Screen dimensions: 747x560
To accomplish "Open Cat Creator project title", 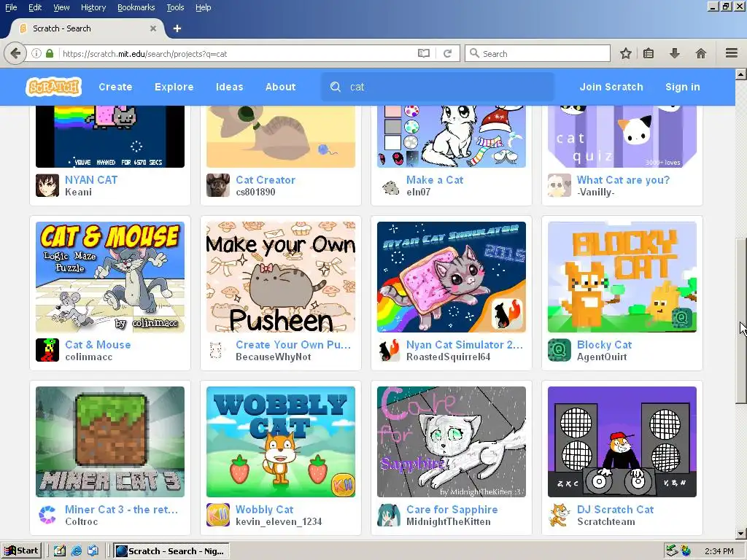I will [x=266, y=180].
